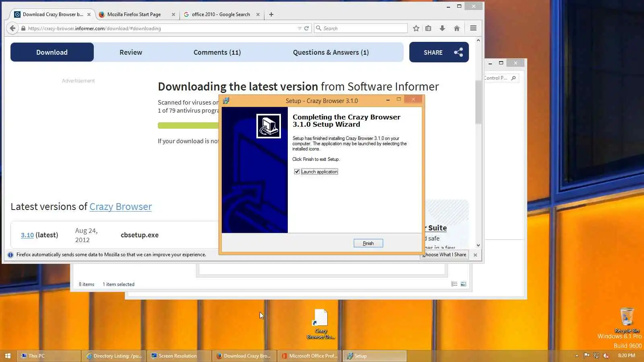Click the share icon on SHARE button

tap(458, 52)
